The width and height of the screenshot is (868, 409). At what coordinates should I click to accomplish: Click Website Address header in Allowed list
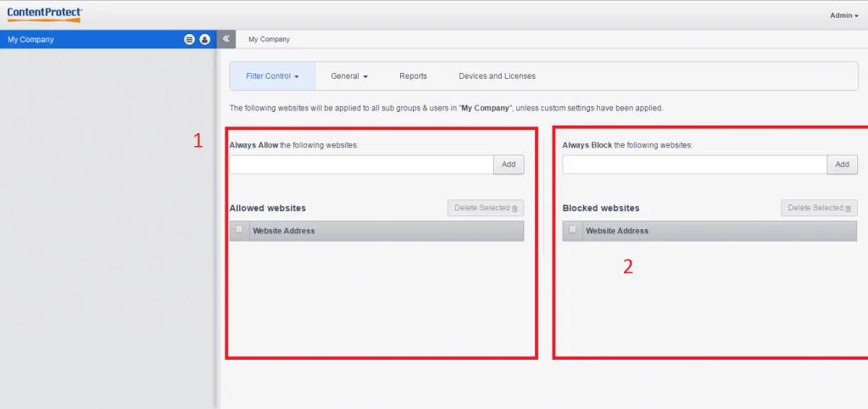click(x=284, y=231)
